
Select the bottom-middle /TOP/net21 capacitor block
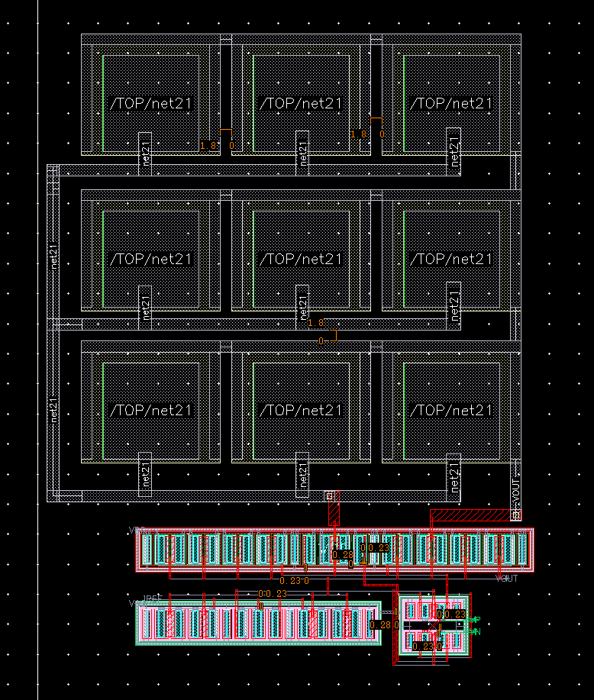click(301, 402)
